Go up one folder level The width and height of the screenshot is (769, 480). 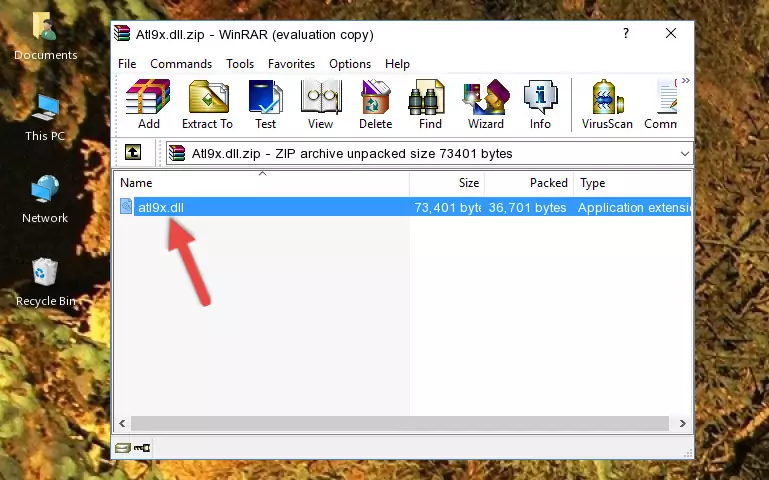[x=133, y=152]
